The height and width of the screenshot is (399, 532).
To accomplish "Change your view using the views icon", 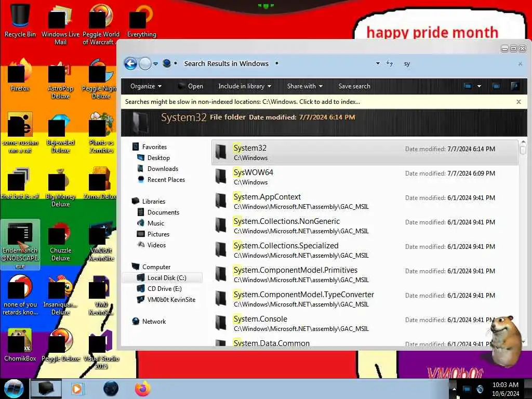I will (468, 86).
